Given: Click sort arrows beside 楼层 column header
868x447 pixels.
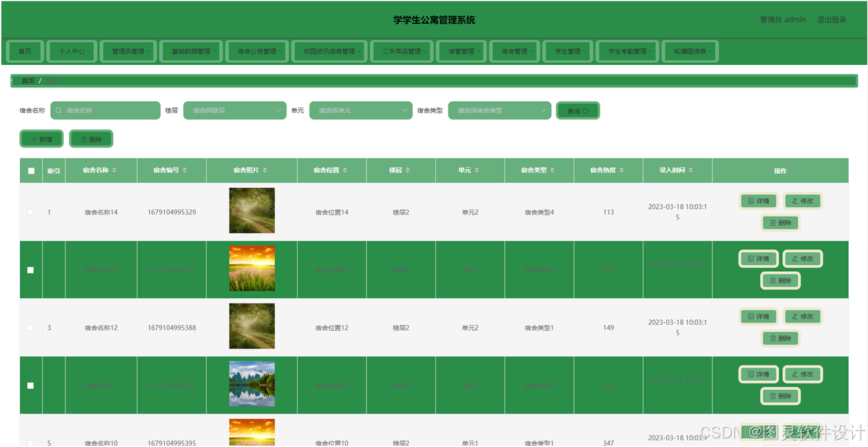Looking at the screenshot, I should 408,171.
